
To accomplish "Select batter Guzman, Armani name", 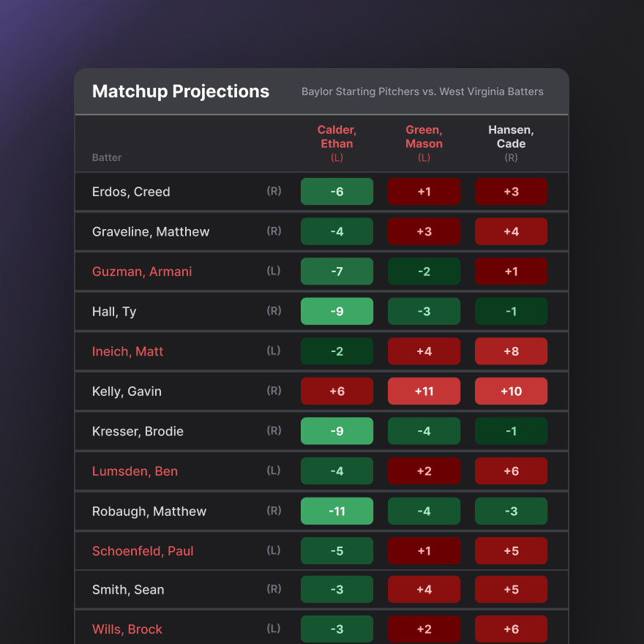I will pyautogui.click(x=142, y=272).
